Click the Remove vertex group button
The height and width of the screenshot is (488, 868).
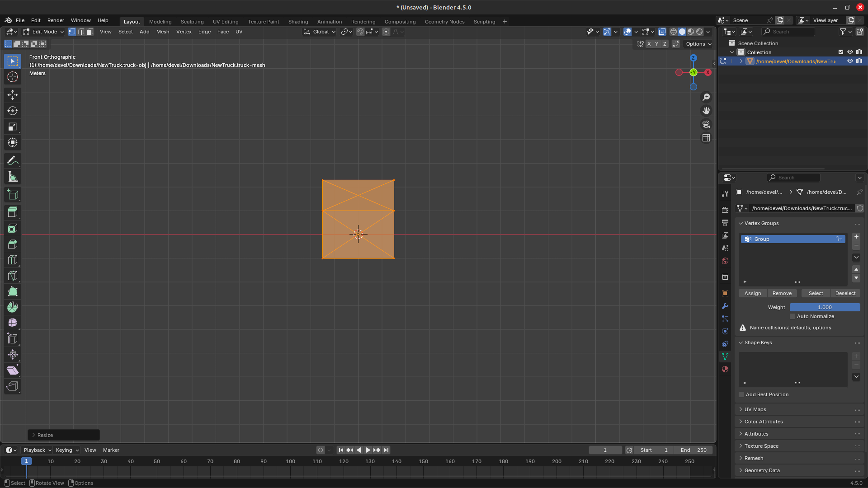coord(782,293)
